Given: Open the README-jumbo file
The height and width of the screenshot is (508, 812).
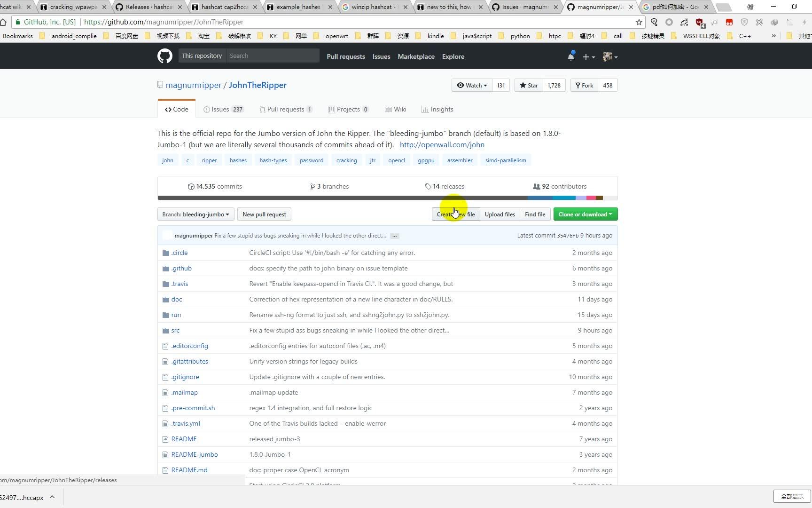Looking at the screenshot, I should [195, 454].
